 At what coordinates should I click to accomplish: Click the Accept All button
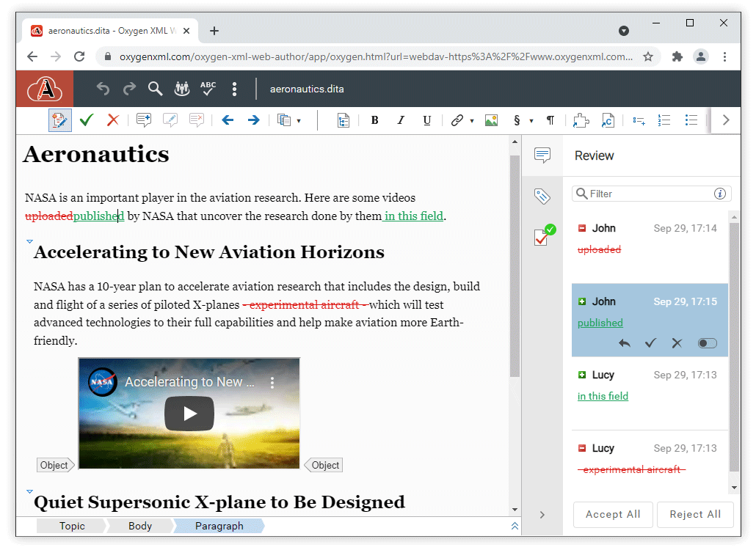613,514
